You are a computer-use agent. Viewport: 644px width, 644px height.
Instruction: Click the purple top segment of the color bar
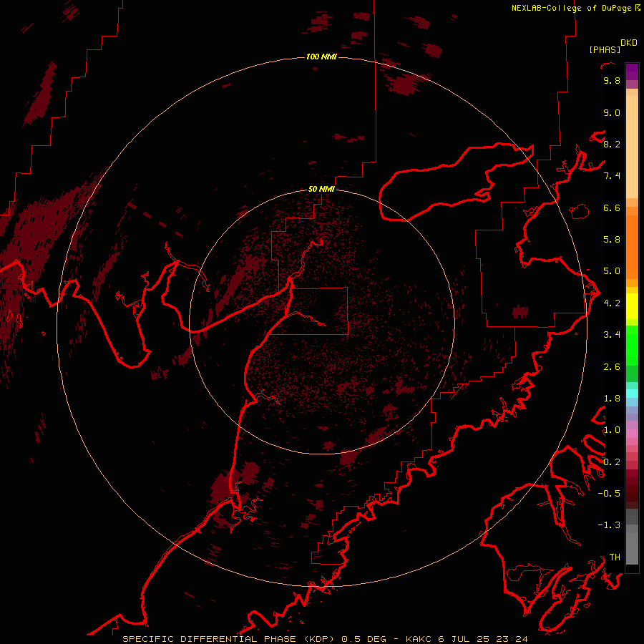click(632, 72)
